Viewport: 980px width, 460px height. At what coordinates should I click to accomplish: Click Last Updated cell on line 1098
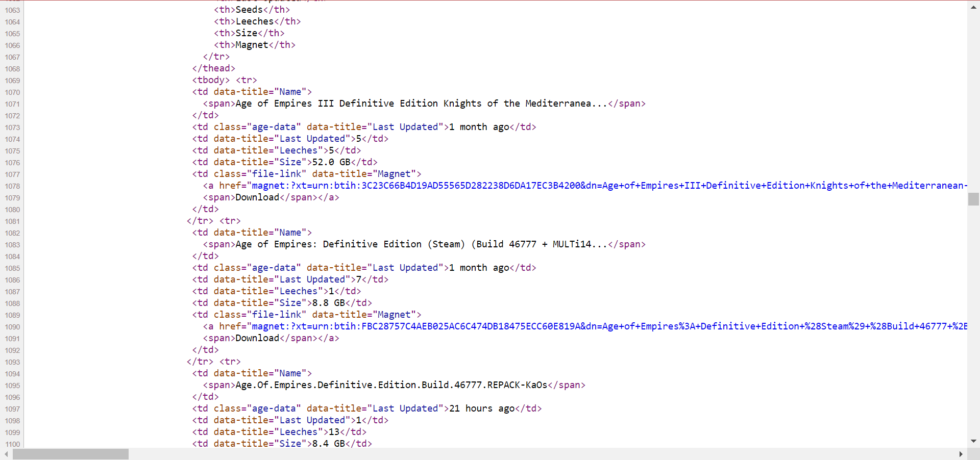pyautogui.click(x=290, y=420)
